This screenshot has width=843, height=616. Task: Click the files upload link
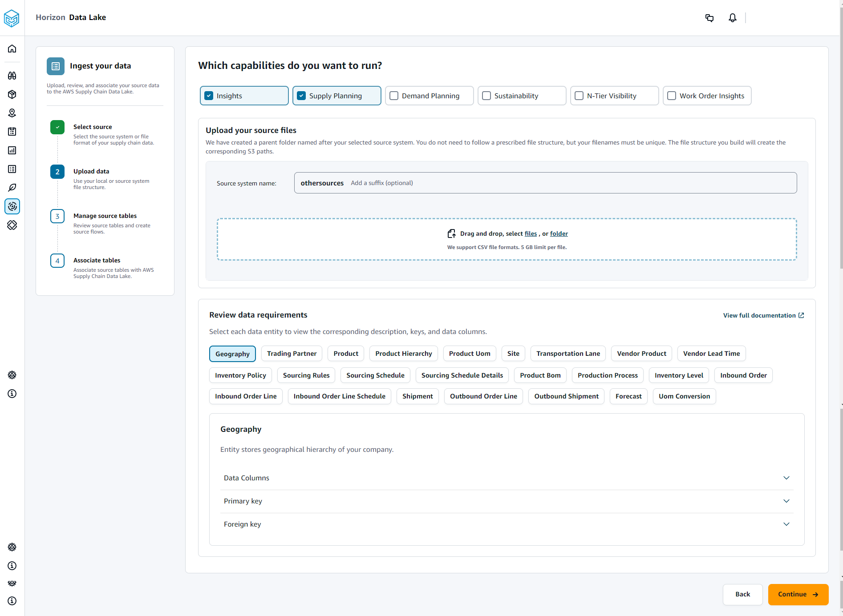point(531,233)
